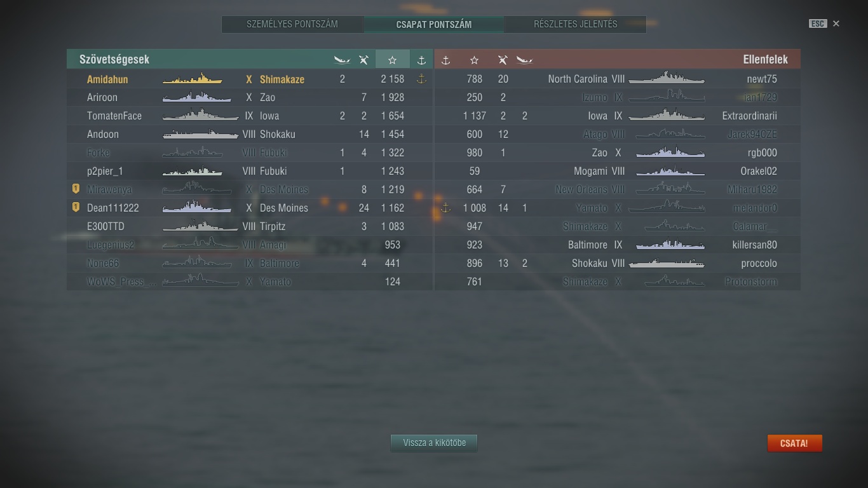Click the gold badge beside Dean111222

point(76,207)
